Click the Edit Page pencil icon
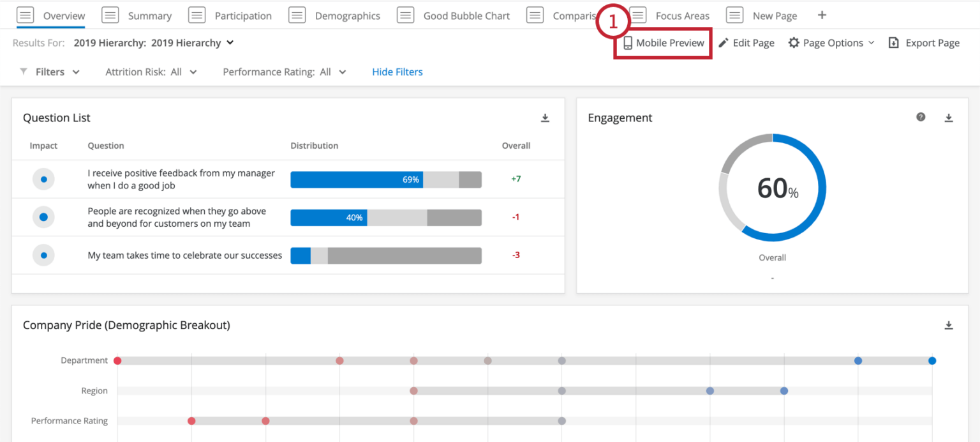The height and width of the screenshot is (442, 980). tap(724, 43)
